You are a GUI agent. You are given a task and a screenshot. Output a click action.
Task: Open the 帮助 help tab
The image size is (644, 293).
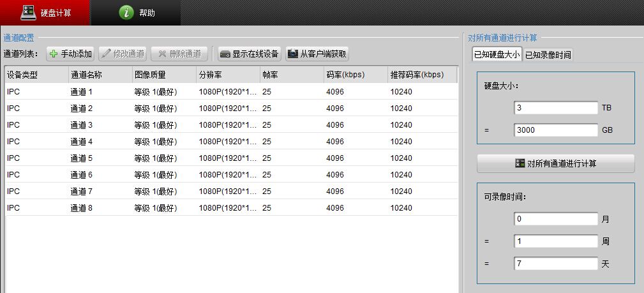(137, 13)
